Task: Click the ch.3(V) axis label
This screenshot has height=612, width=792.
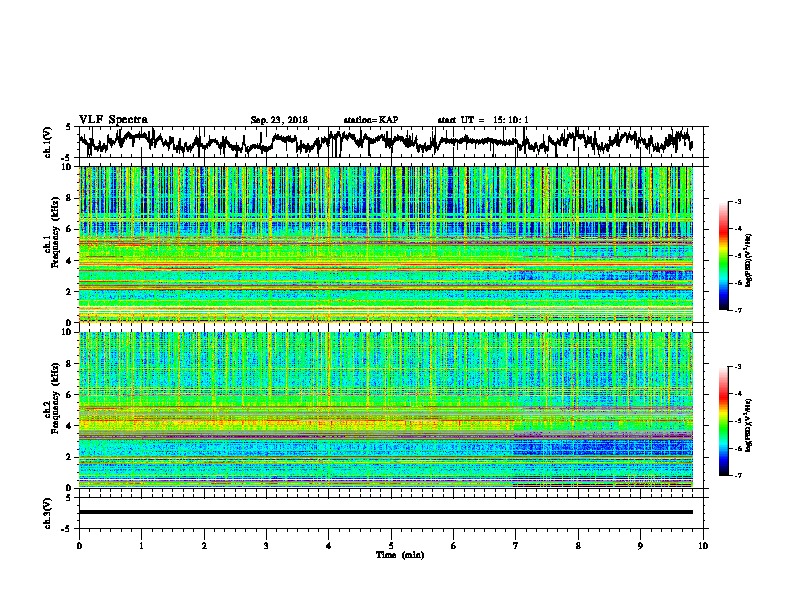Action: [x=48, y=514]
